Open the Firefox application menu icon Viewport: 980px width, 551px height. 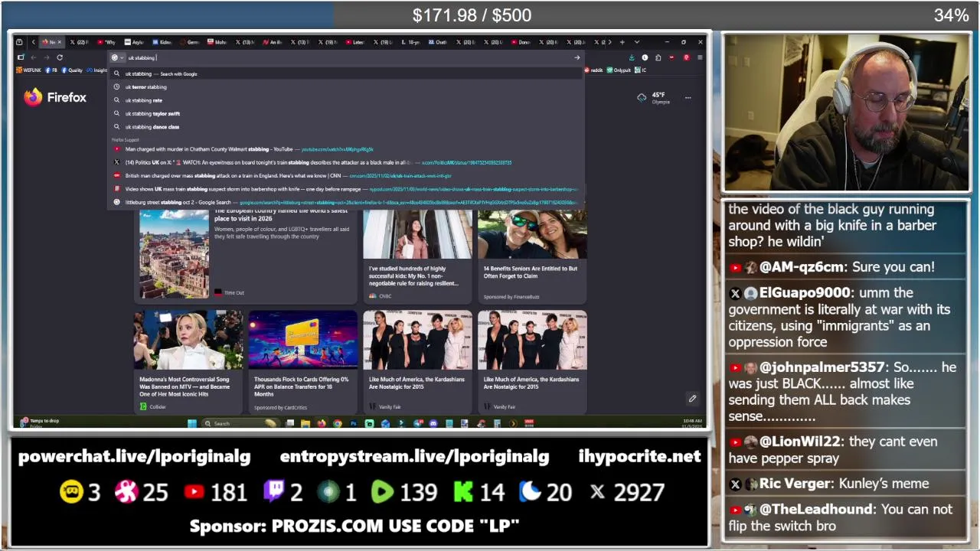701,57
